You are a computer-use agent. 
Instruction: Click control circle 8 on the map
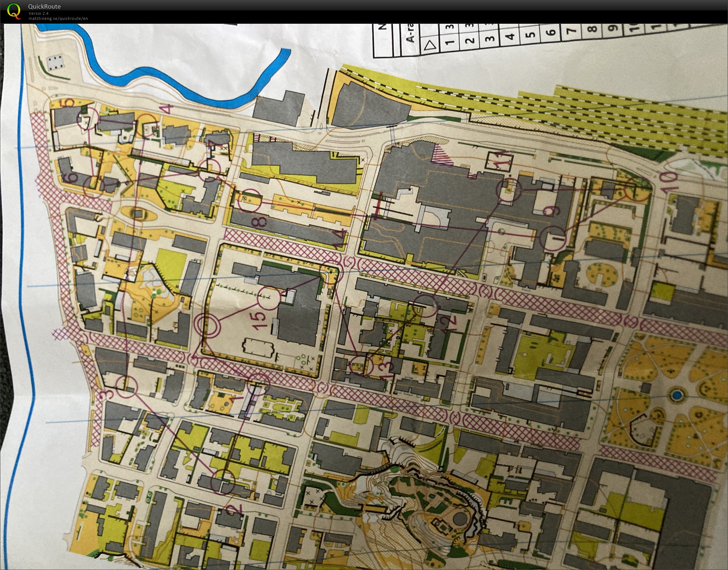pyautogui.click(x=249, y=200)
